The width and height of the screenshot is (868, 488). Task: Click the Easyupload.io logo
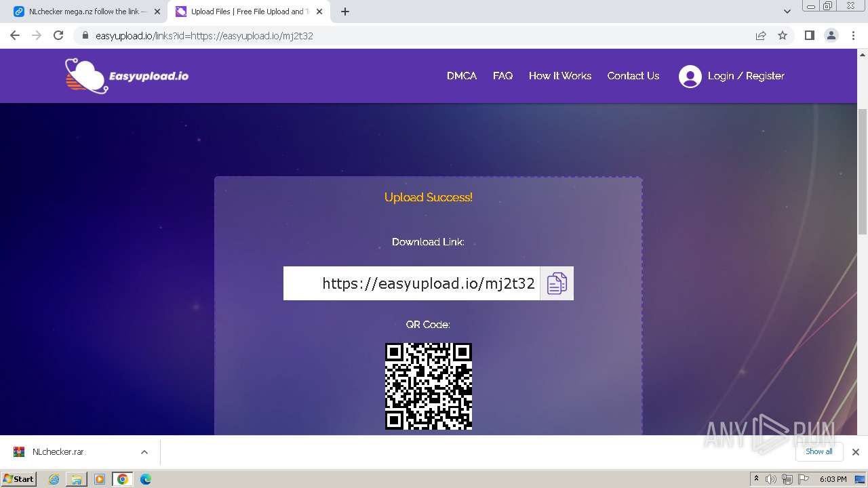127,75
